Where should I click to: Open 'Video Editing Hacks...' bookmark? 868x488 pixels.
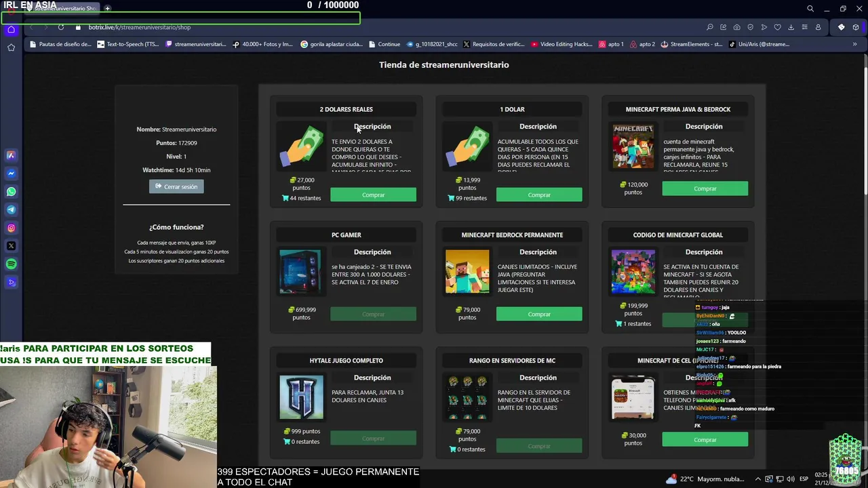561,44
